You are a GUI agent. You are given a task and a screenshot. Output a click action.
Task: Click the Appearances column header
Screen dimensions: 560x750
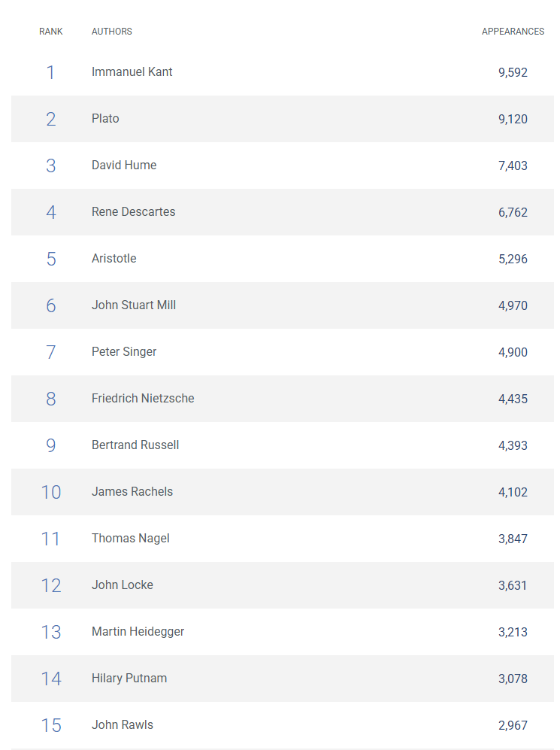click(x=513, y=32)
